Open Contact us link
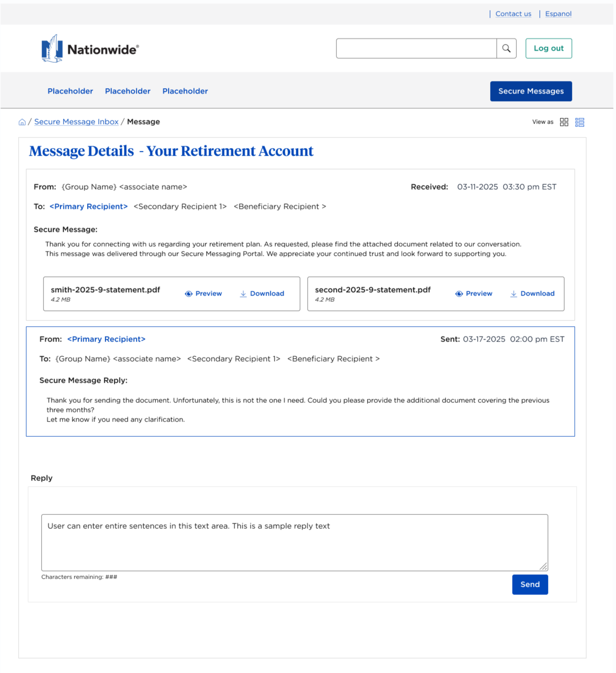616x673 pixels. pyautogui.click(x=513, y=14)
